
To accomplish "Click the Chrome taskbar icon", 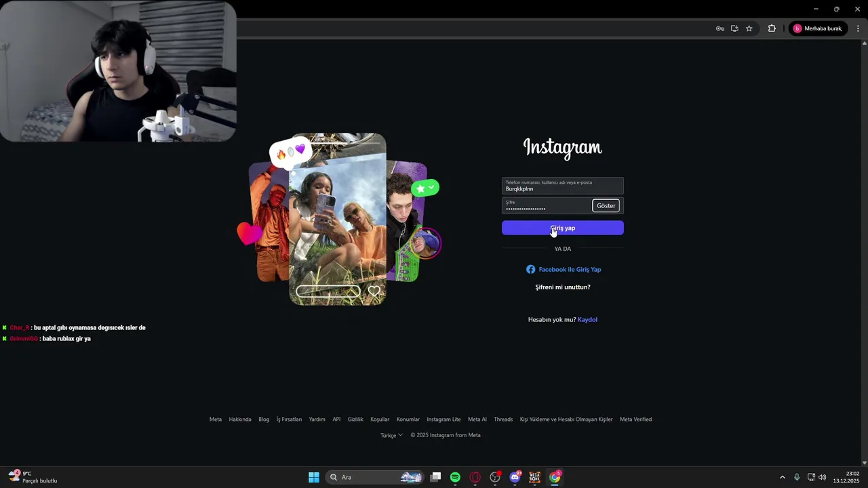I will 555,477.
